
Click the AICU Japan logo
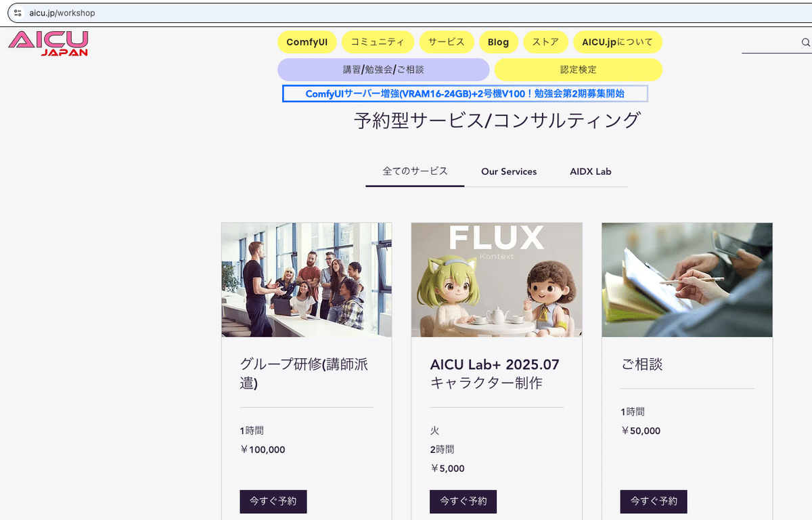[48, 43]
